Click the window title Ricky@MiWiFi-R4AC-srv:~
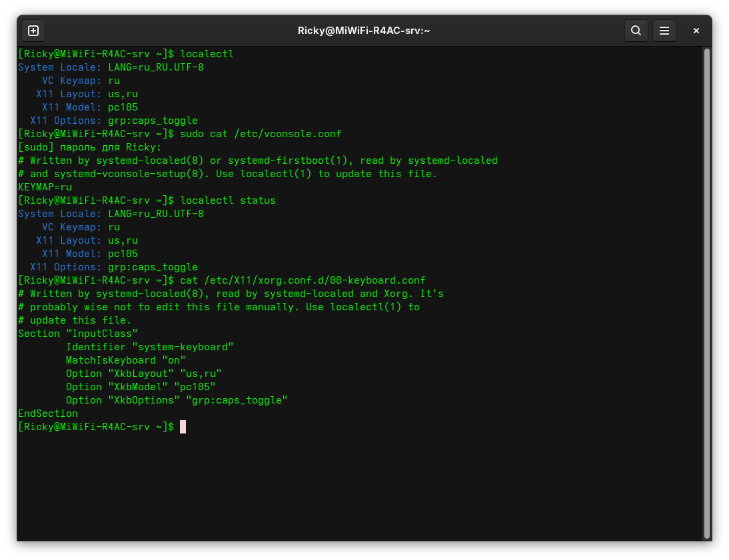 point(364,31)
